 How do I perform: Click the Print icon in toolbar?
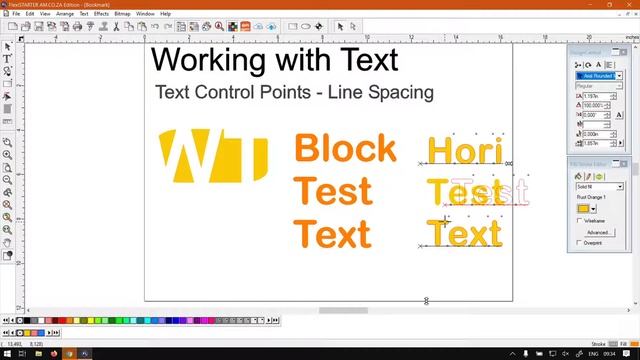click(x=78, y=27)
